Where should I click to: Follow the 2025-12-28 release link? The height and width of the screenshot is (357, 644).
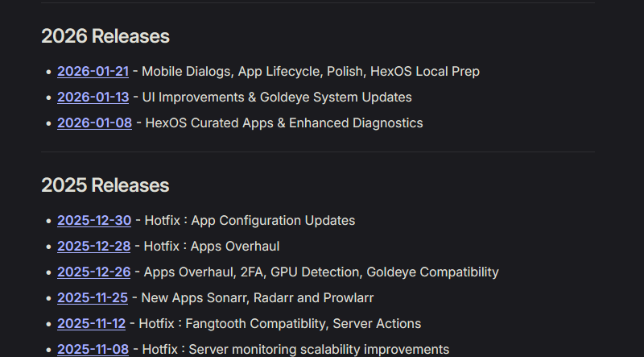click(x=94, y=247)
